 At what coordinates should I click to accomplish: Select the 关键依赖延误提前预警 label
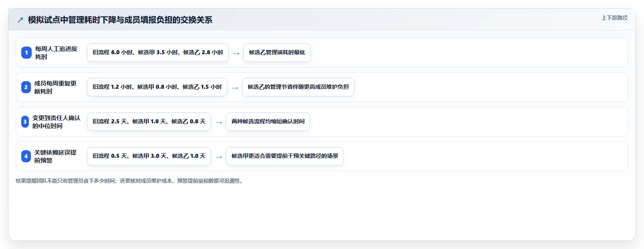(x=55, y=156)
